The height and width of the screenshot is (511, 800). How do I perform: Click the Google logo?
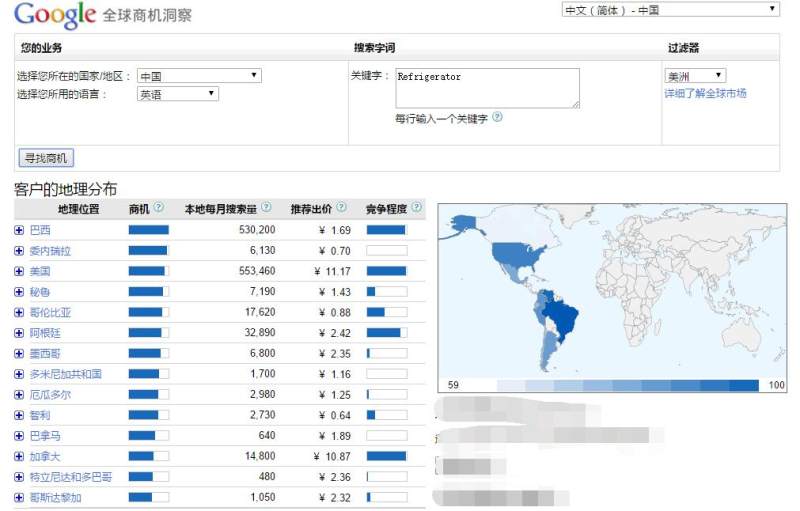tap(54, 15)
